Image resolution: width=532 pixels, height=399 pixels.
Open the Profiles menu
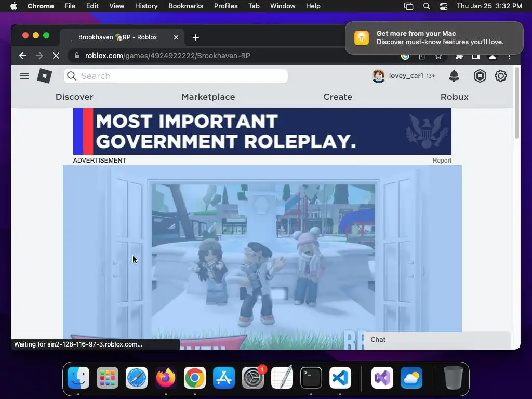(x=225, y=6)
